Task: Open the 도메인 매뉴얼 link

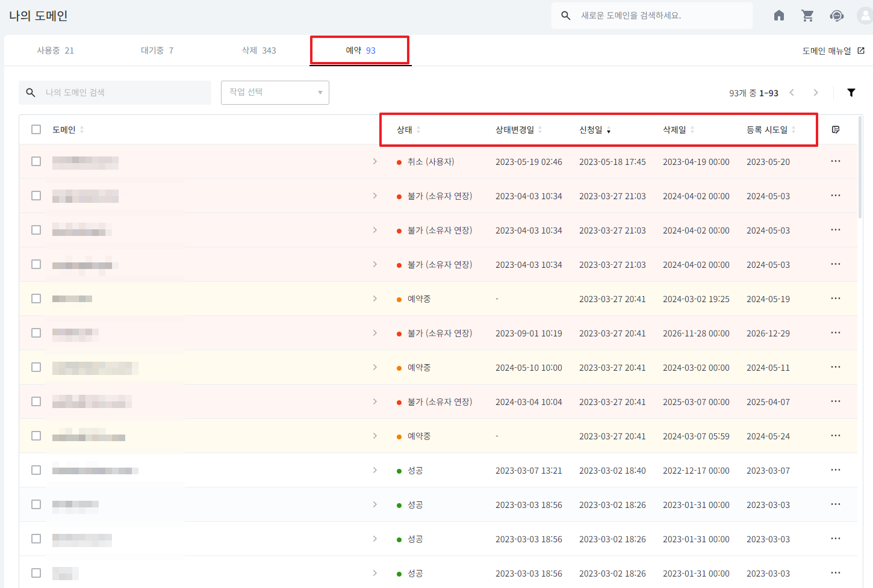Action: [x=833, y=51]
